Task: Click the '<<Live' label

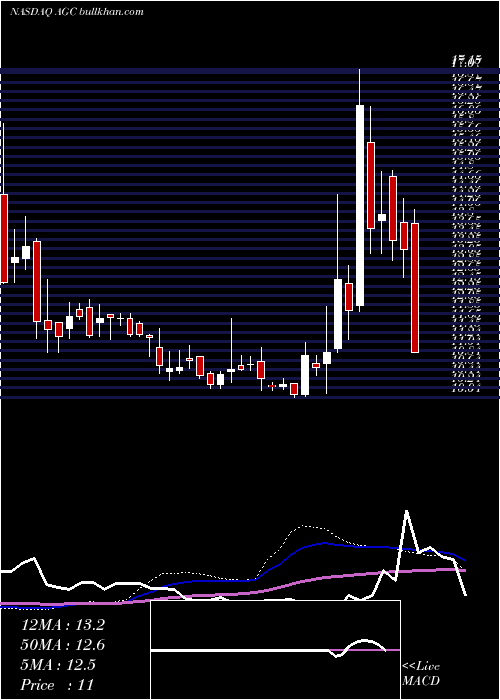Action: [421, 667]
